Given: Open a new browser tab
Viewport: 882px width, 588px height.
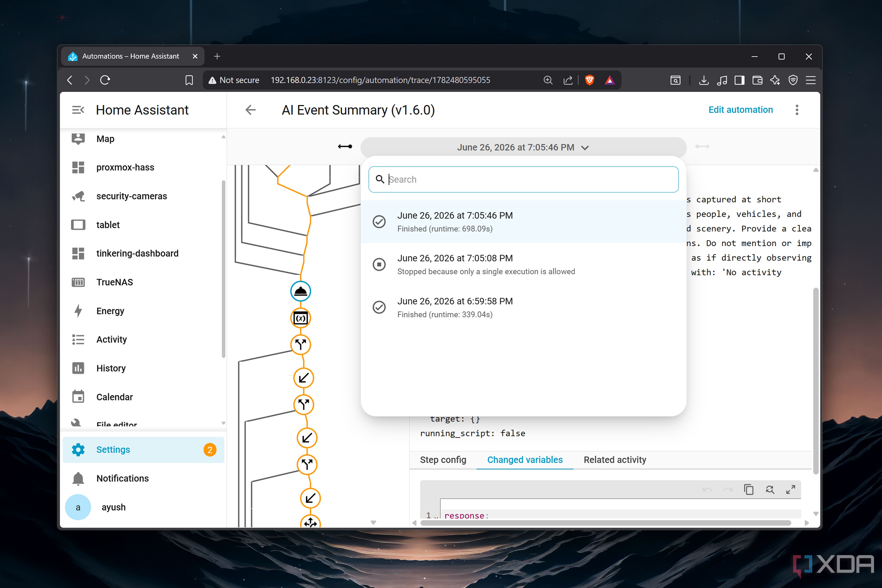Looking at the screenshot, I should click(217, 56).
